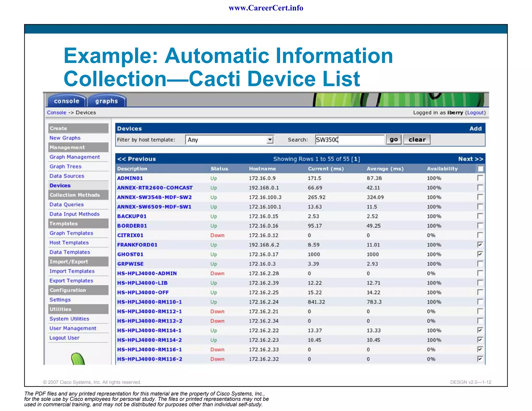The image size is (532, 411).
Task: Click in the Search input field
Action: tap(349, 140)
